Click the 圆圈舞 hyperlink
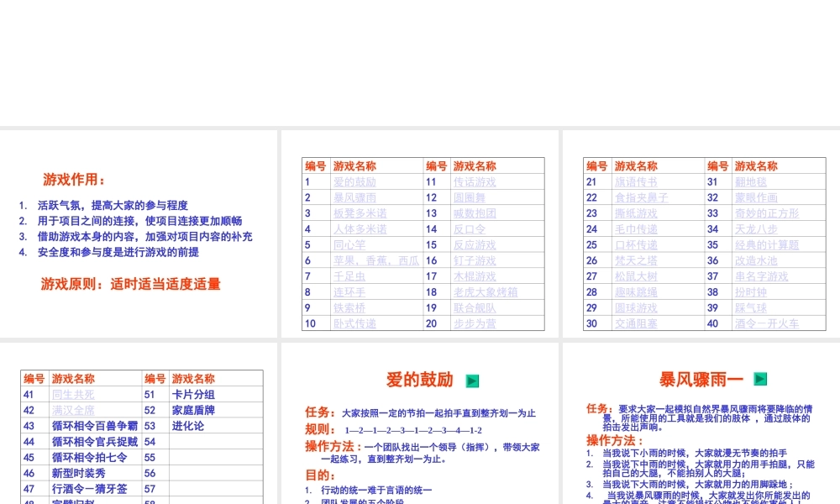The width and height of the screenshot is (840, 504). pyautogui.click(x=470, y=197)
